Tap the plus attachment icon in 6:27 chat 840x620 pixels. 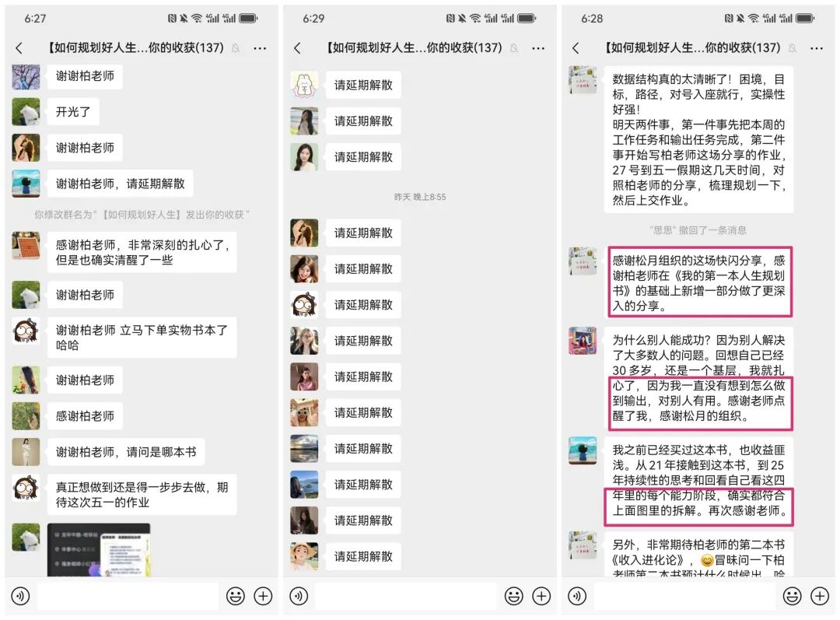click(x=263, y=596)
